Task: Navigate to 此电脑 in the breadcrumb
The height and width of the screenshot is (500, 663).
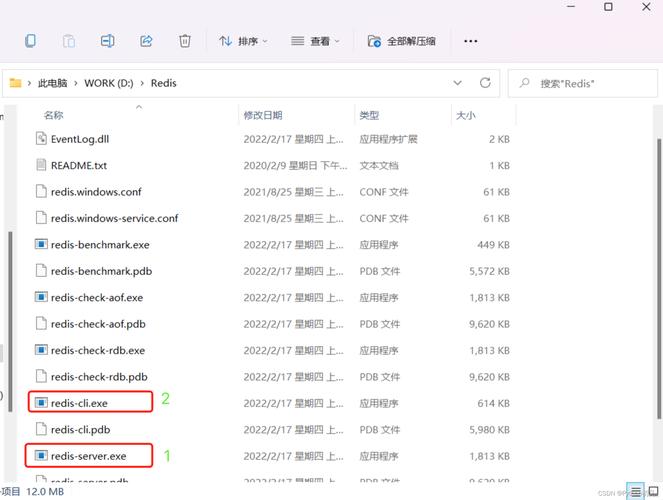Action: pyautogui.click(x=52, y=83)
